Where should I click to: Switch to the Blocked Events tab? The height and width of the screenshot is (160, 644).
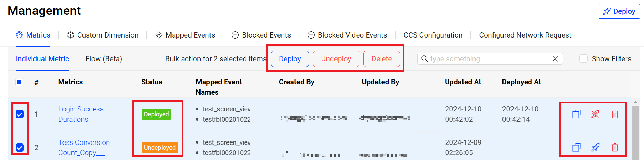coord(261,35)
